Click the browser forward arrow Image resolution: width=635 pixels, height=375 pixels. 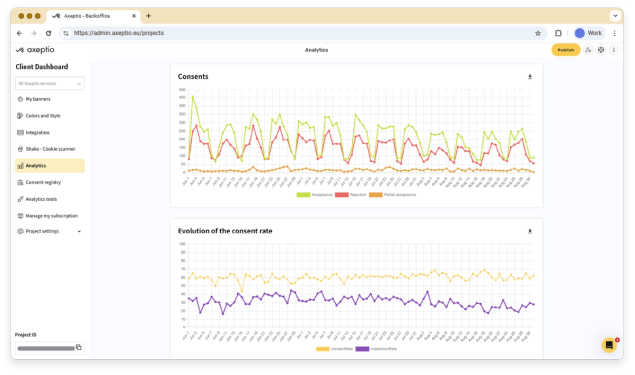coord(34,33)
